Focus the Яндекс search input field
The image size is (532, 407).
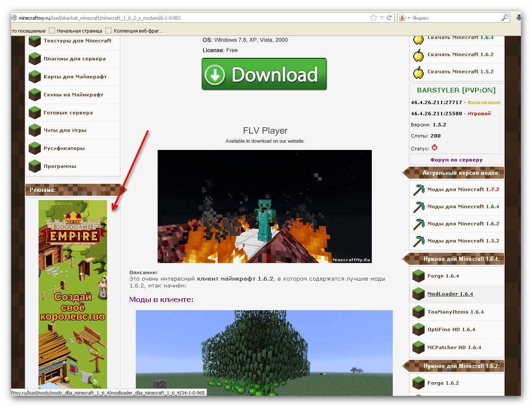pyautogui.click(x=456, y=18)
